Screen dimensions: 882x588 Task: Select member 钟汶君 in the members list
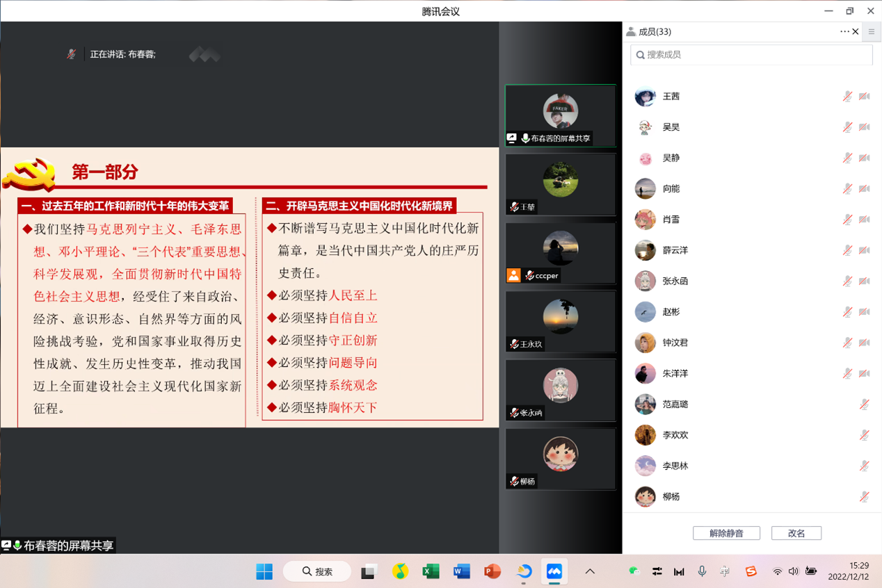(x=675, y=343)
